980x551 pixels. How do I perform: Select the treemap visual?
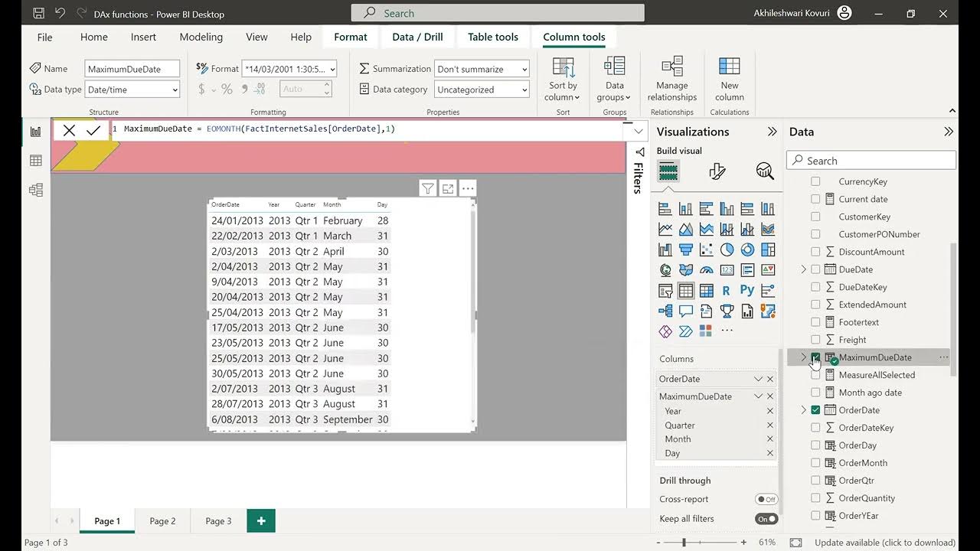768,249
